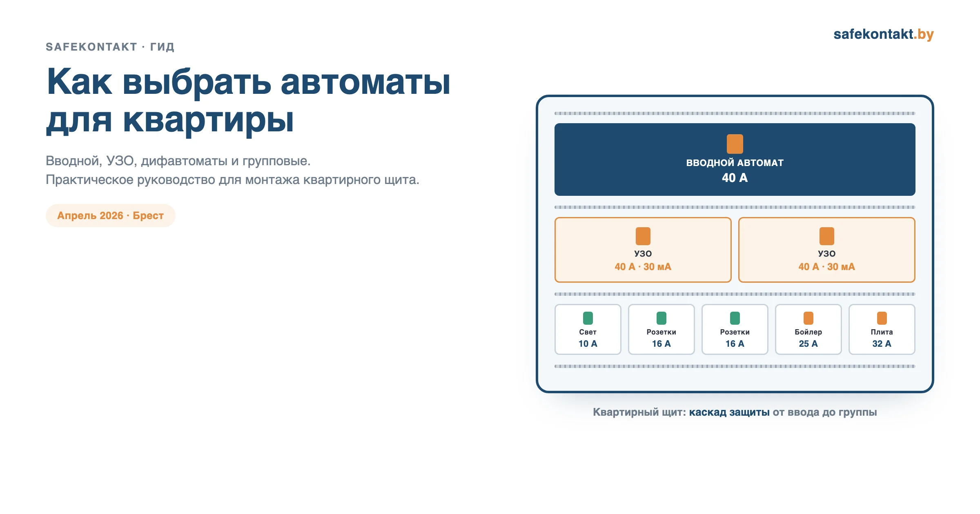This screenshot has width=980, height=514.
Task: Click the headline Как выбрать автоматы для квартиры
Action: (249, 102)
